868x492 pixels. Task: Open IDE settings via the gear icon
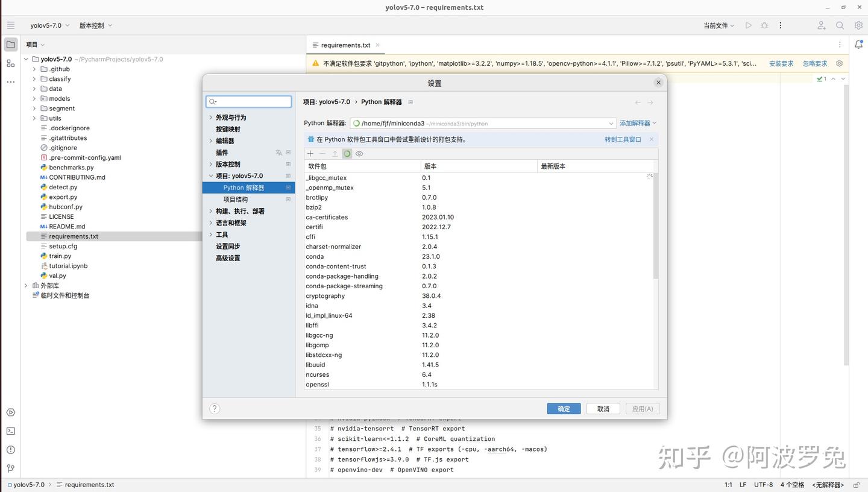858,25
